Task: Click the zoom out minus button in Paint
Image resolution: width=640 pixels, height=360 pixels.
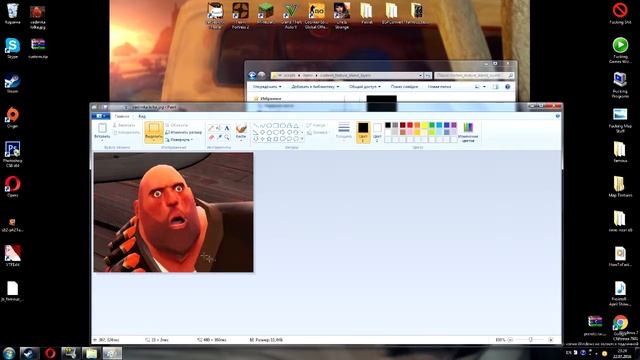Action: click(510, 340)
